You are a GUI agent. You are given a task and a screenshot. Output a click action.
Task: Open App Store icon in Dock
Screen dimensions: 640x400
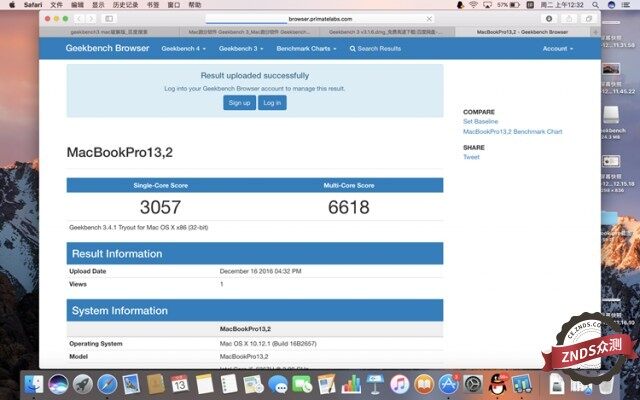click(449, 384)
